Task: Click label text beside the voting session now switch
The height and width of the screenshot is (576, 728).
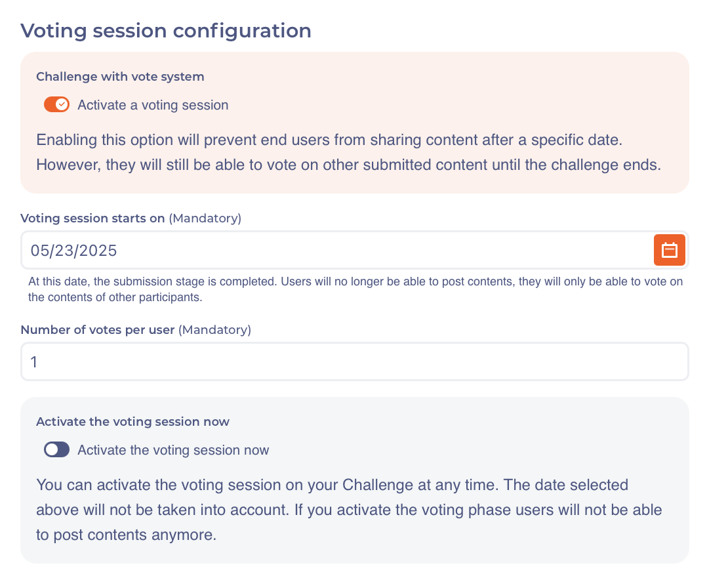Action: point(173,450)
